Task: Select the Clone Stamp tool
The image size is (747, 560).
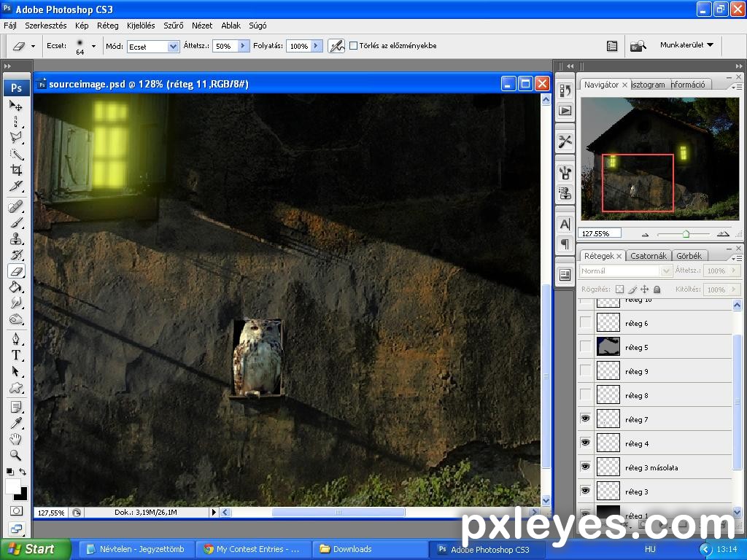Action: point(16,239)
